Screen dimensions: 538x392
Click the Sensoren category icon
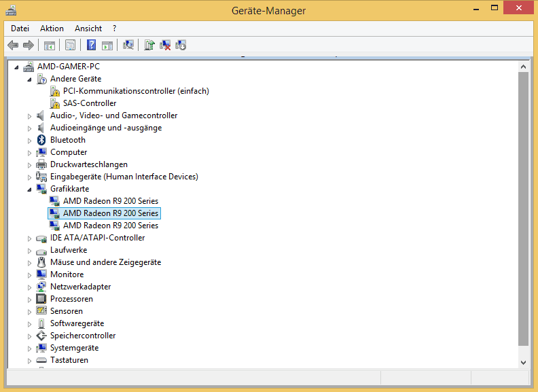coord(41,311)
